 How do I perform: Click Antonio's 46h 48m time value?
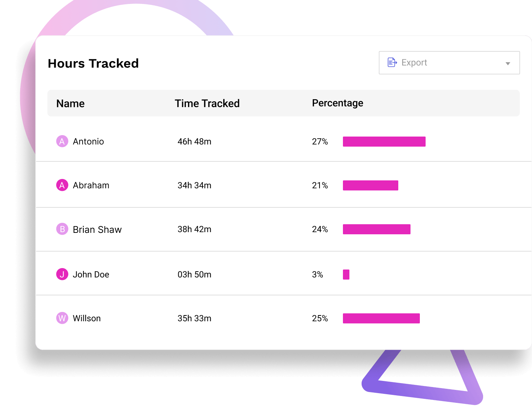[194, 142]
